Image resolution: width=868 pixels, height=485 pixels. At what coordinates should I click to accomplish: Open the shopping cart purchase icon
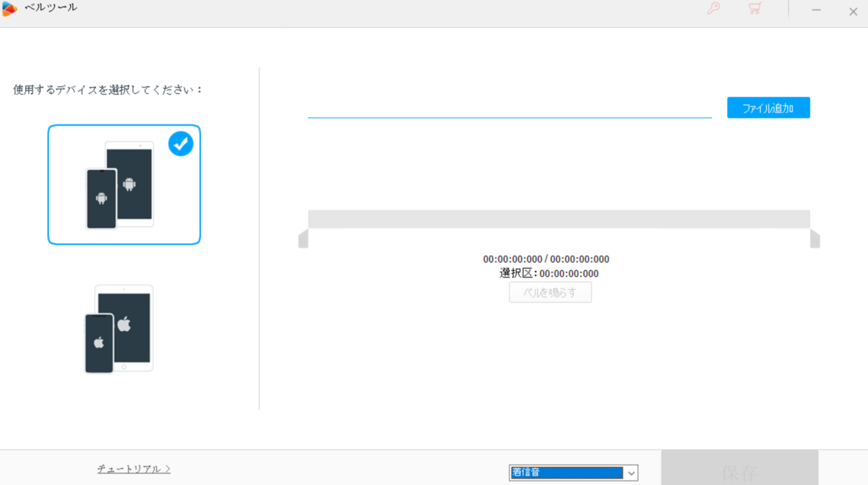click(755, 9)
